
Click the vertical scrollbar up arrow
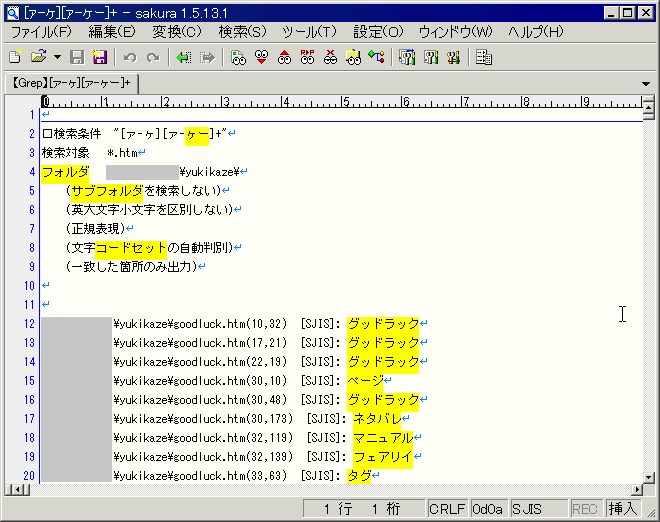coord(648,108)
